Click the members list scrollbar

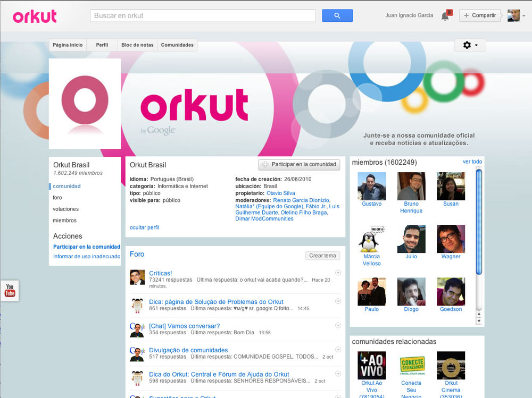tap(479, 221)
